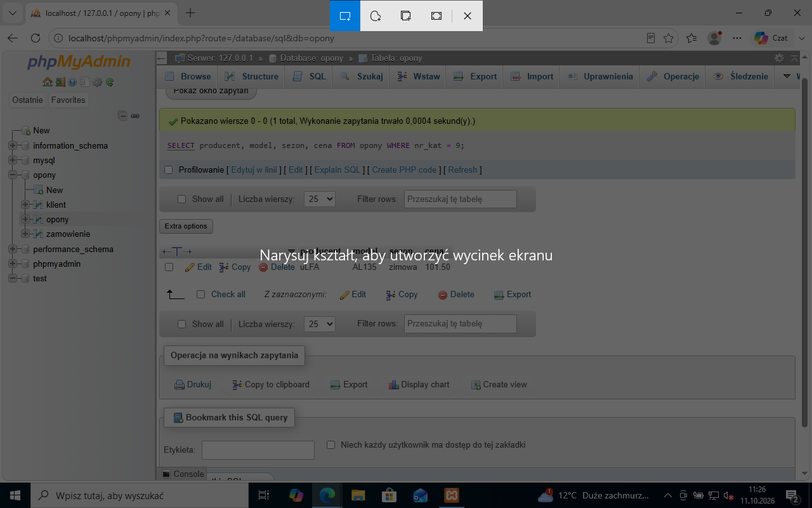Screen dimensions: 812x508
Task: Delete the uLFA row
Action: pyautogui.click(x=277, y=267)
